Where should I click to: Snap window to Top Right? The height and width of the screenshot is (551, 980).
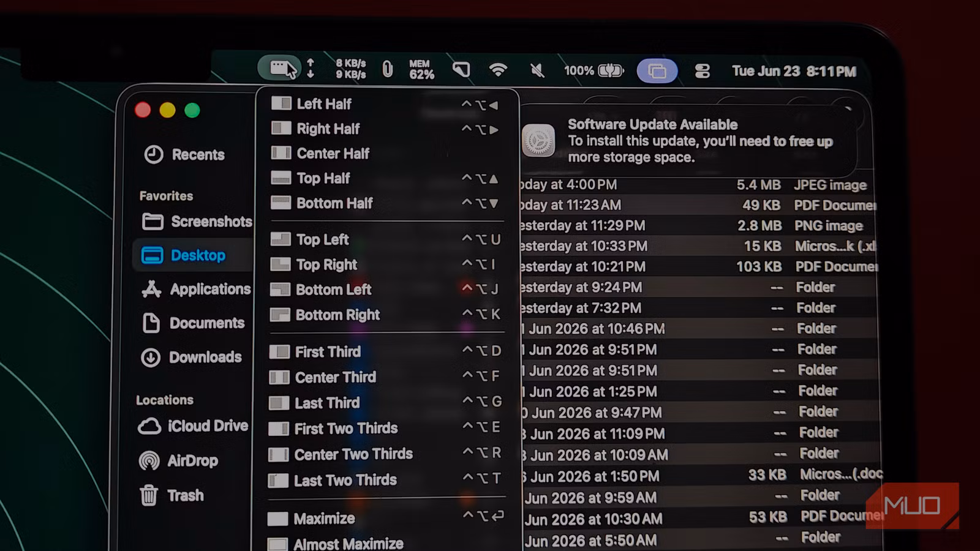(387, 264)
